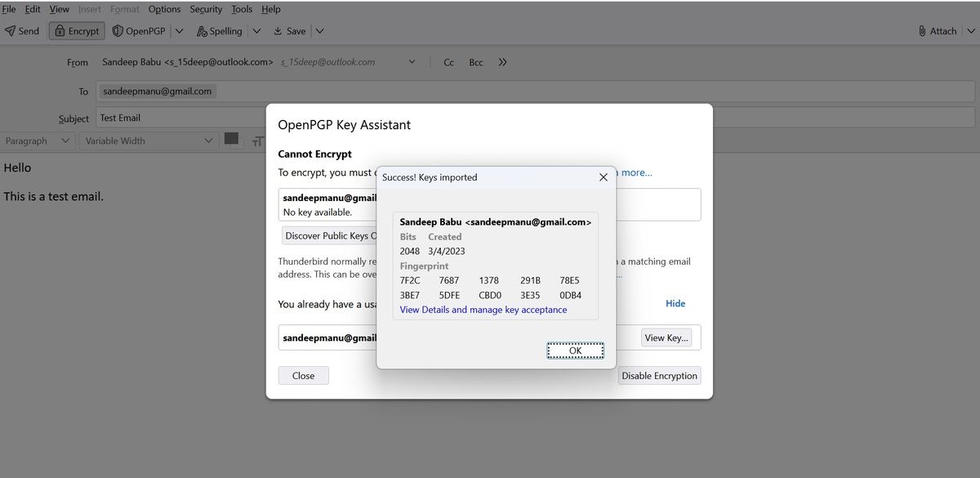Click the Hide link in Key Assistant
The image size is (980, 478).
tap(675, 303)
